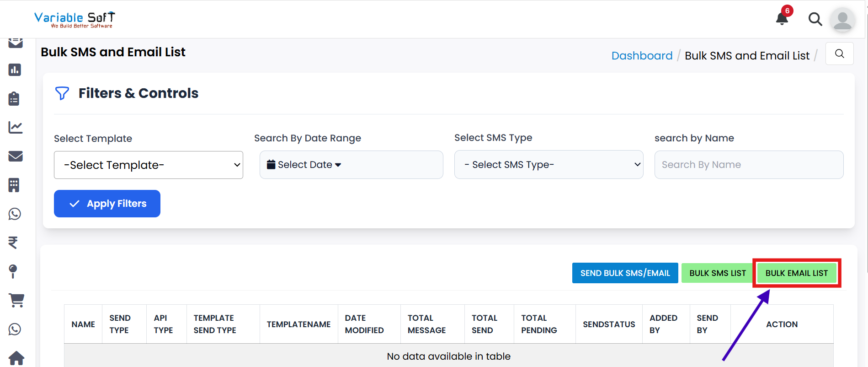Viewport: 868px width, 367px height.
Task: Open the shopping cart sidebar icon
Action: pyautogui.click(x=16, y=300)
